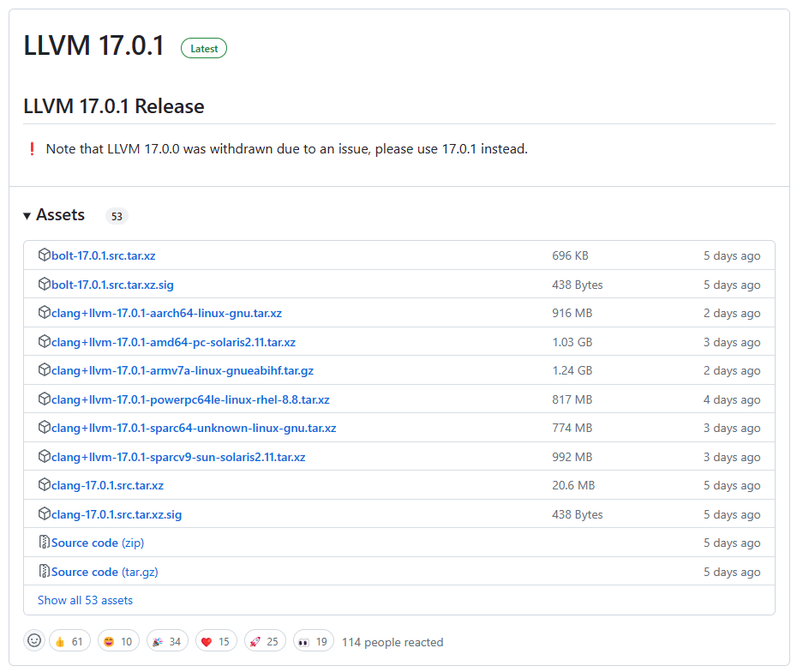Download bolt-17.0.1.src.tar.xz
The image size is (791, 672).
pos(104,255)
